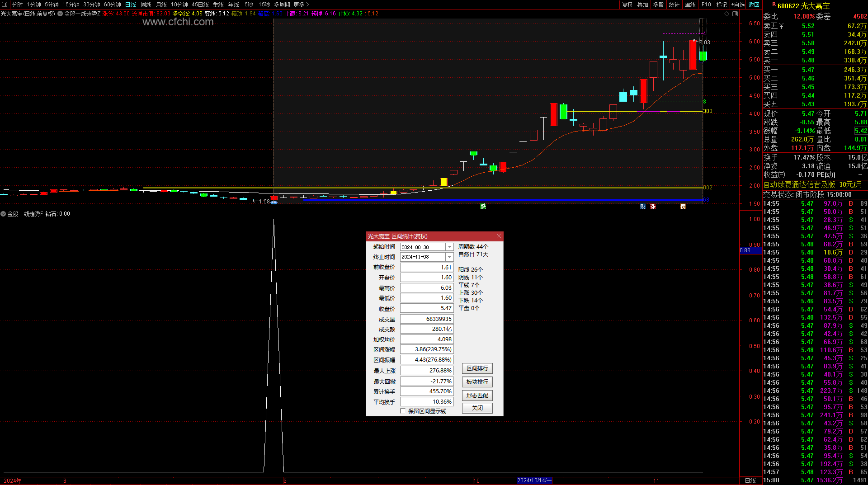Screen dimensions: 868x485
Task: Switch to the 30分钟 period tab
Action: (x=92, y=5)
